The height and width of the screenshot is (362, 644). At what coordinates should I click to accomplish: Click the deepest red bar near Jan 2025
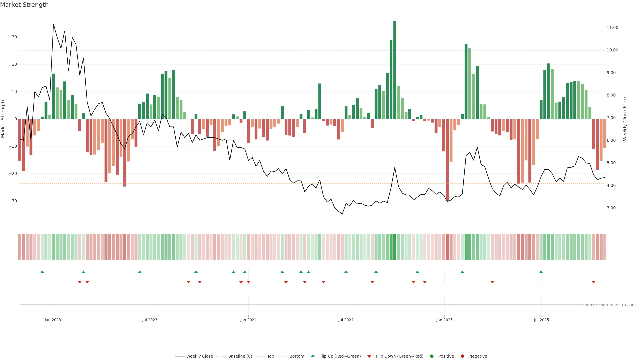coord(447,160)
